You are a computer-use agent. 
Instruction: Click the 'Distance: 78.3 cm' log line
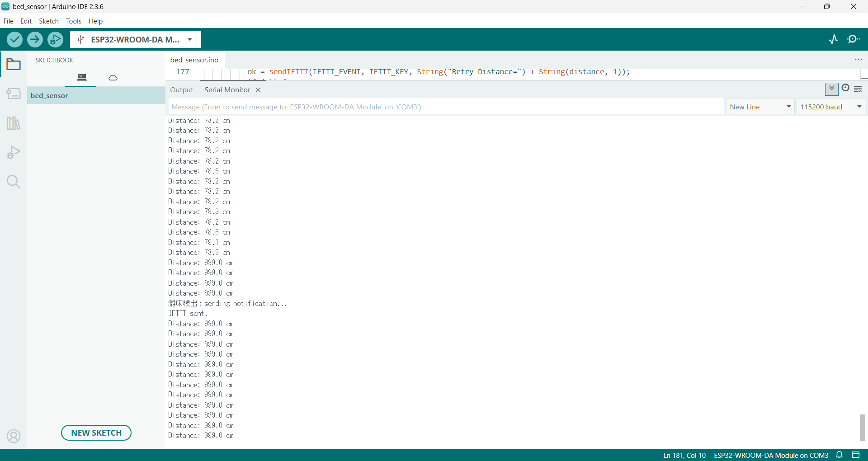tap(199, 212)
